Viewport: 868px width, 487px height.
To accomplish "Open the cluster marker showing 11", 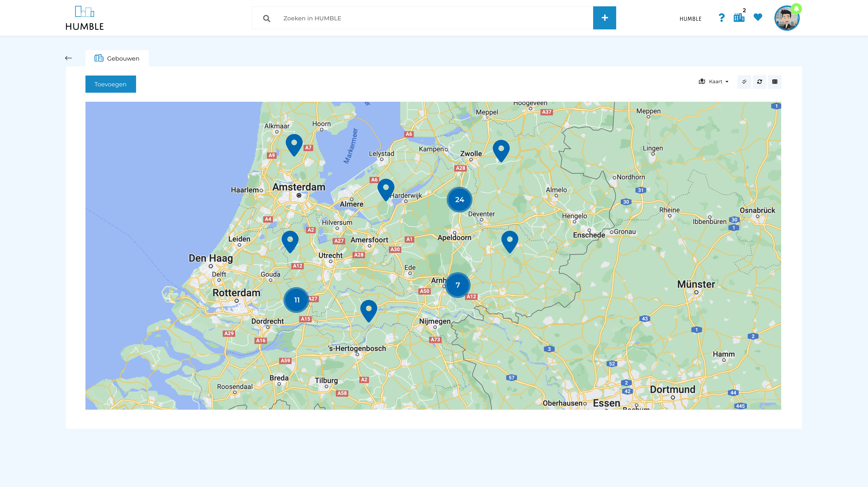I will (x=297, y=300).
